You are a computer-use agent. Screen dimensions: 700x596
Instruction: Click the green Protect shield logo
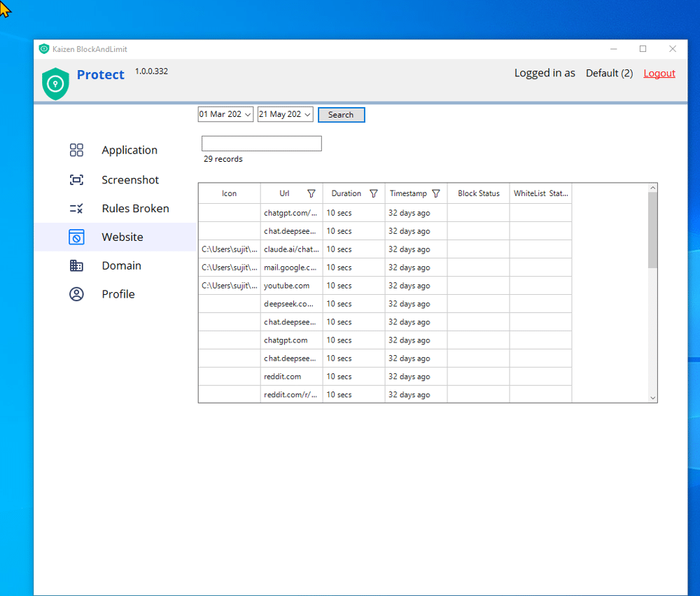pyautogui.click(x=55, y=83)
